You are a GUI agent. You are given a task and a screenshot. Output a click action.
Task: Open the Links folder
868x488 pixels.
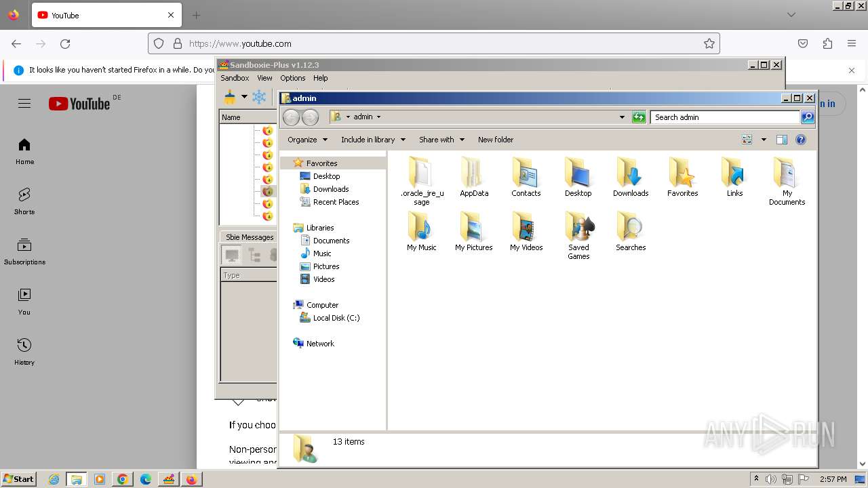pyautogui.click(x=735, y=176)
